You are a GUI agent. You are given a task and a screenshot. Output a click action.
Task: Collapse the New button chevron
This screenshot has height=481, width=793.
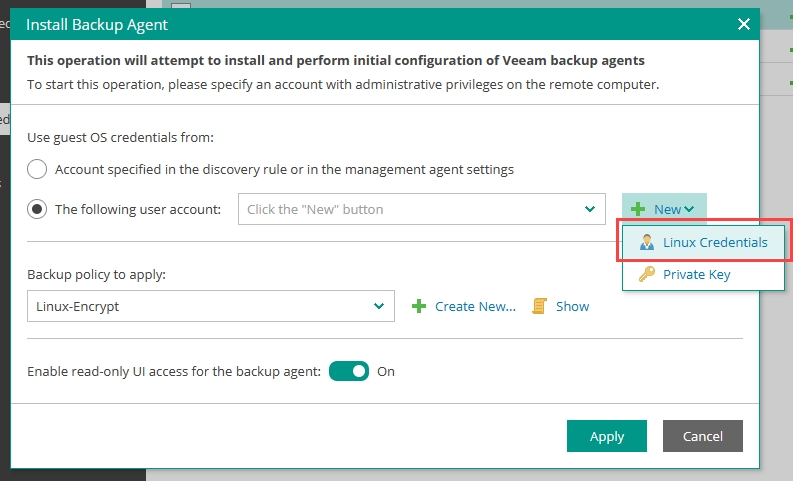point(689,209)
